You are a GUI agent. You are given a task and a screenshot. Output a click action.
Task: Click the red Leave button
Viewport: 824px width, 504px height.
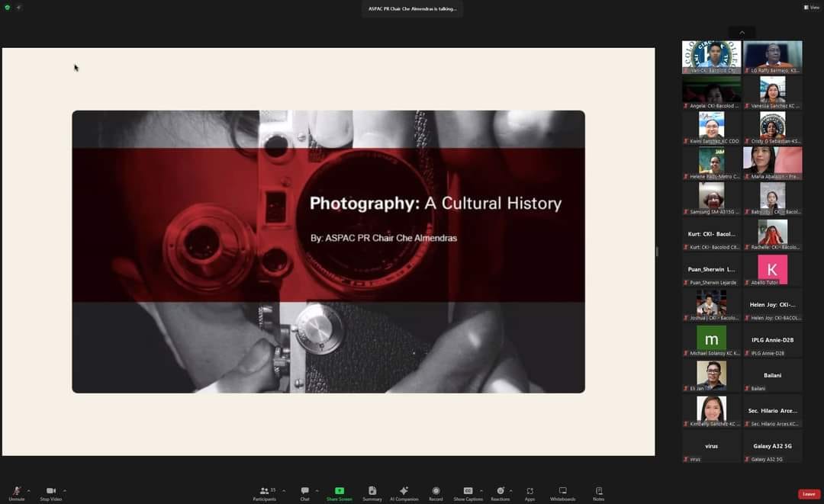click(x=809, y=494)
